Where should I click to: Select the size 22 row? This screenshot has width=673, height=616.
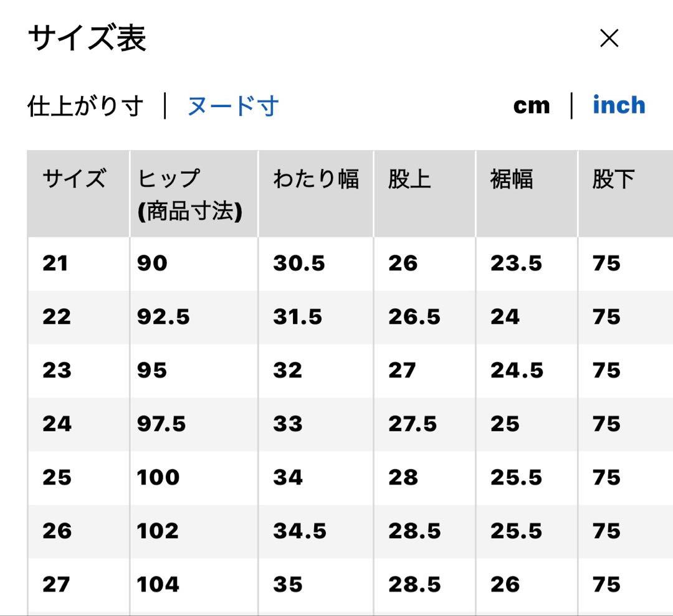click(x=350, y=317)
